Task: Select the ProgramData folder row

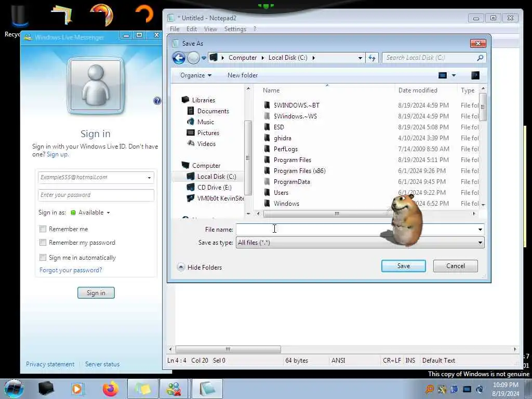Action: point(371,181)
